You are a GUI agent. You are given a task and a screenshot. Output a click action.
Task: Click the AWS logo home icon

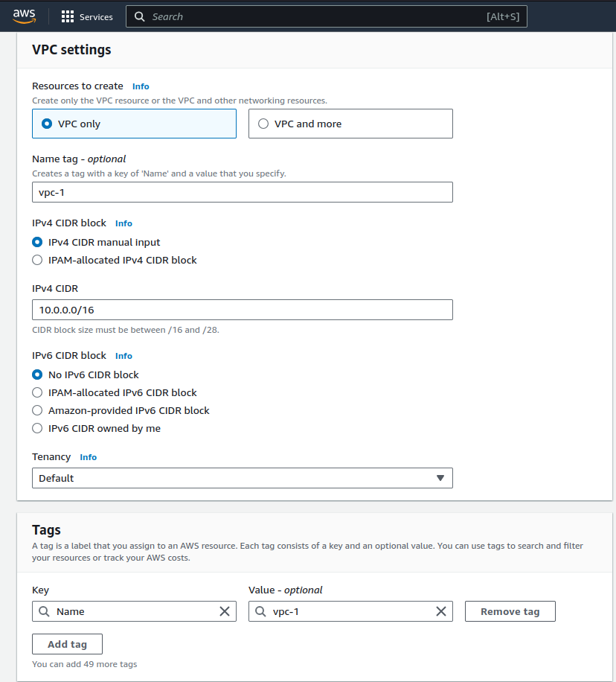25,16
